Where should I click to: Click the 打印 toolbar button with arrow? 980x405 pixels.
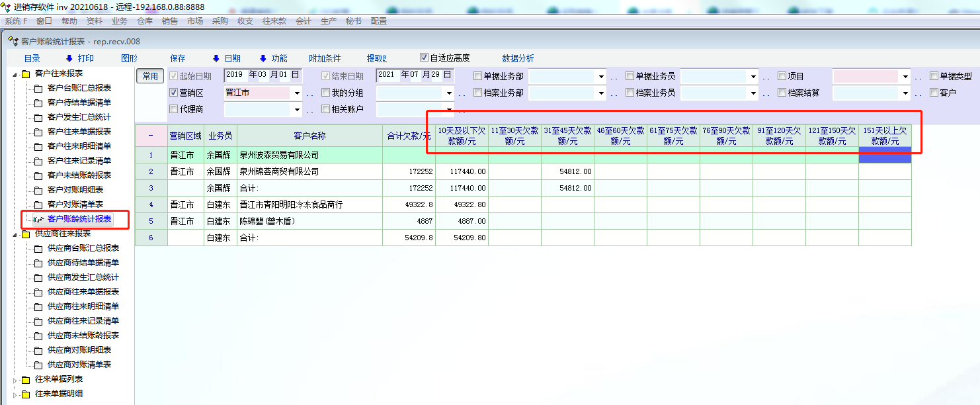80,58
